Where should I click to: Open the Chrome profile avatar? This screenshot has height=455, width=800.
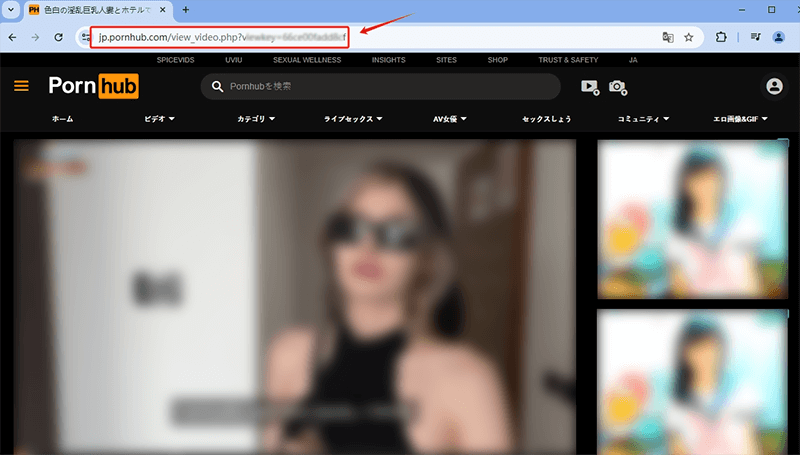pyautogui.click(x=779, y=37)
